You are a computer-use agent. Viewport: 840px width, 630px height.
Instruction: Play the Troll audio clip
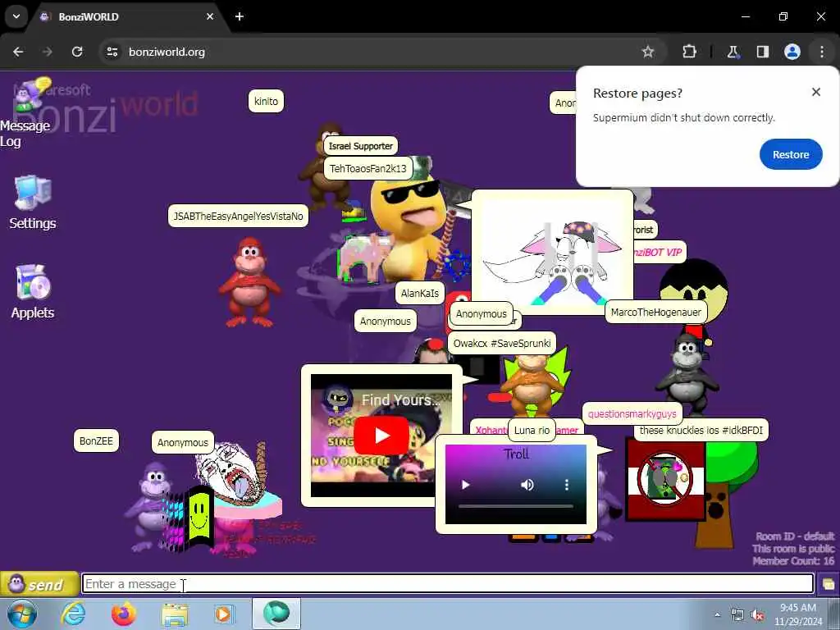tap(465, 485)
